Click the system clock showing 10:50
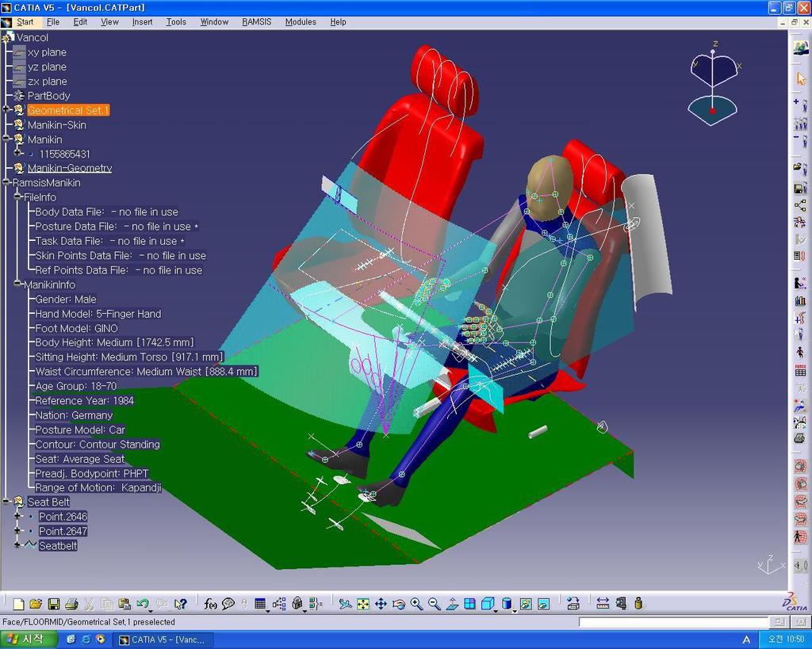Image resolution: width=812 pixels, height=649 pixels. pyautogui.click(x=785, y=639)
